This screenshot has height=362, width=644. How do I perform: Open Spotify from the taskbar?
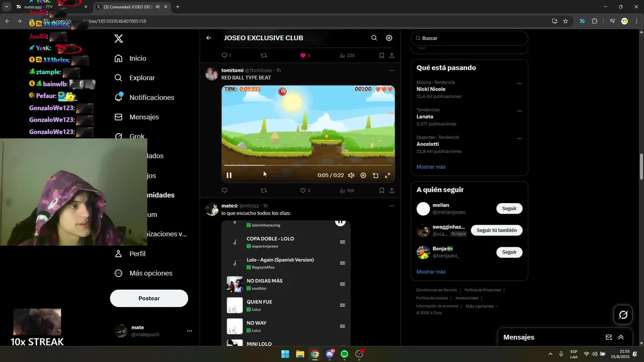(x=344, y=354)
